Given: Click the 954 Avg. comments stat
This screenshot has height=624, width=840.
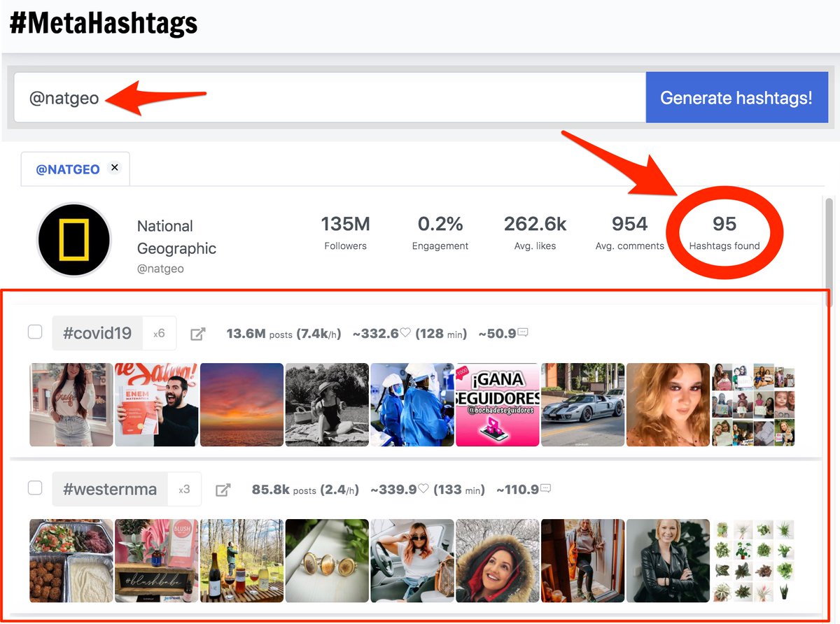Looking at the screenshot, I should point(629,232).
